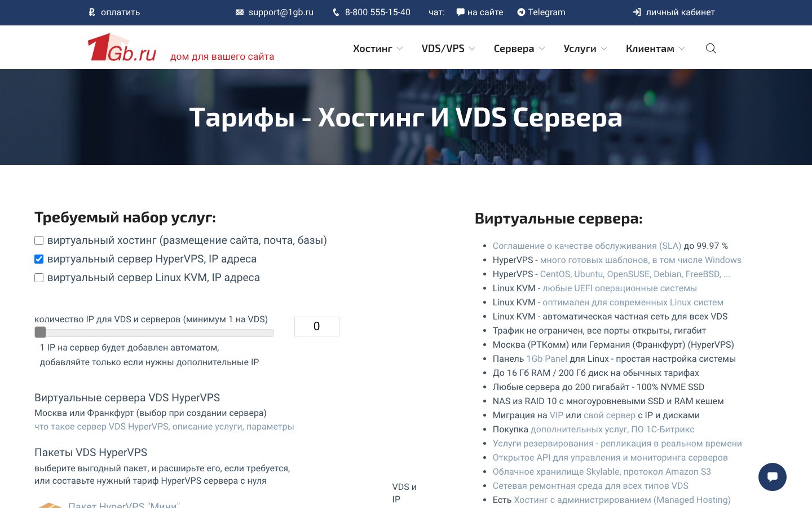Click the Telegram logo icon

tap(521, 12)
